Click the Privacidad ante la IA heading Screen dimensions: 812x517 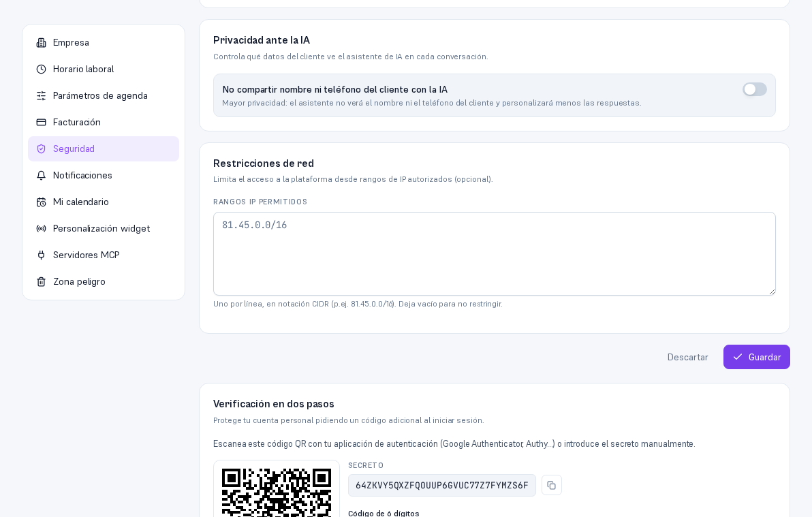pos(262,40)
